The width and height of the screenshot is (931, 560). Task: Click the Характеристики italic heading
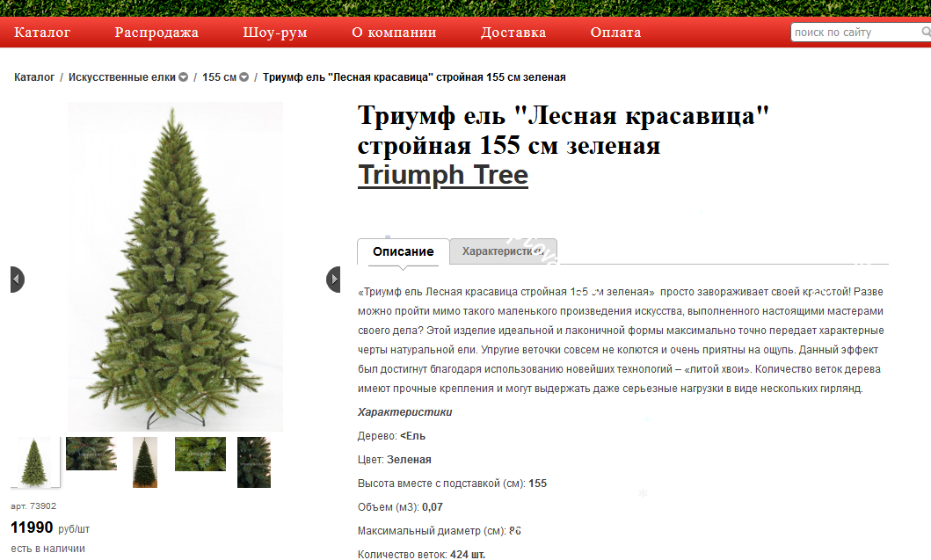(x=405, y=412)
